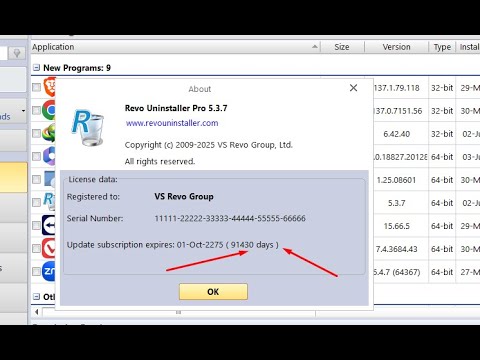Click the 'Revo Uninstaller Pro 5.3.7' title text
This screenshot has width=480, height=360.
point(176,108)
